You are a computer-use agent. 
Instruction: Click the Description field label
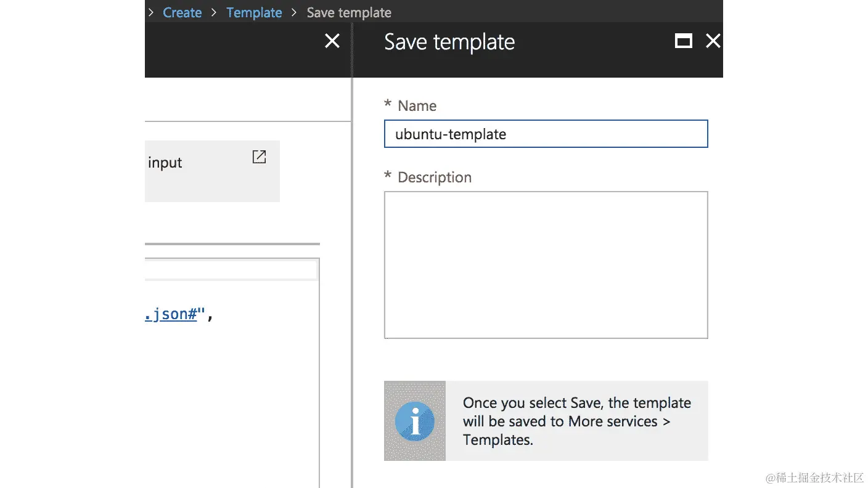(435, 177)
